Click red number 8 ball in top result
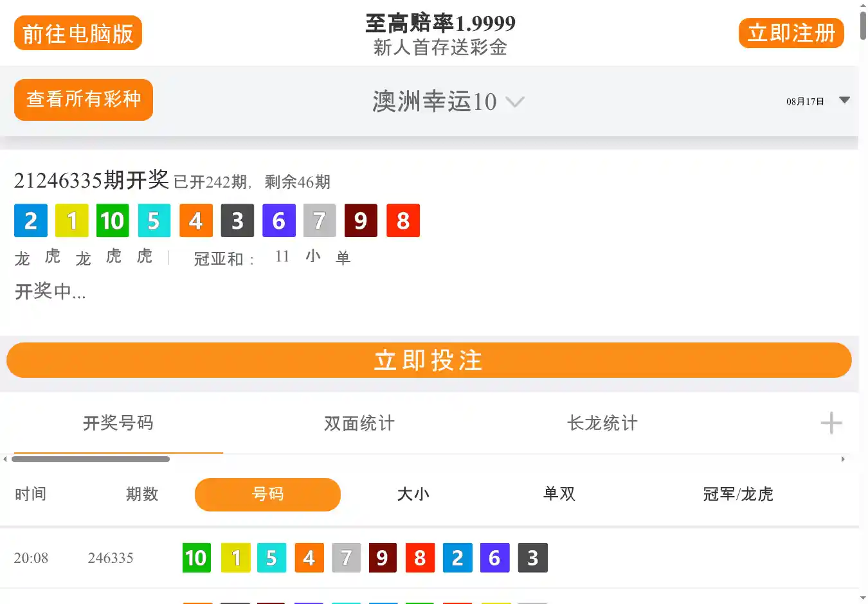This screenshot has width=868, height=604. tap(402, 220)
